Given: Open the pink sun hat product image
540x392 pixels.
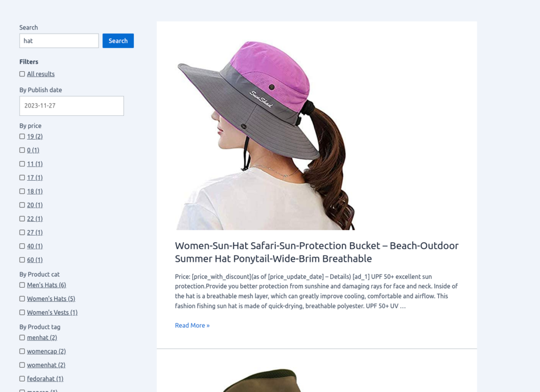Looking at the screenshot, I should [265, 135].
